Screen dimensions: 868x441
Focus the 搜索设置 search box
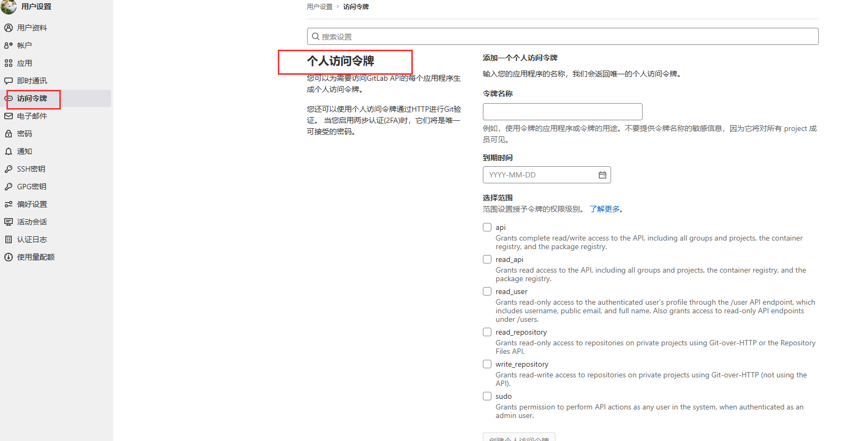coord(562,36)
